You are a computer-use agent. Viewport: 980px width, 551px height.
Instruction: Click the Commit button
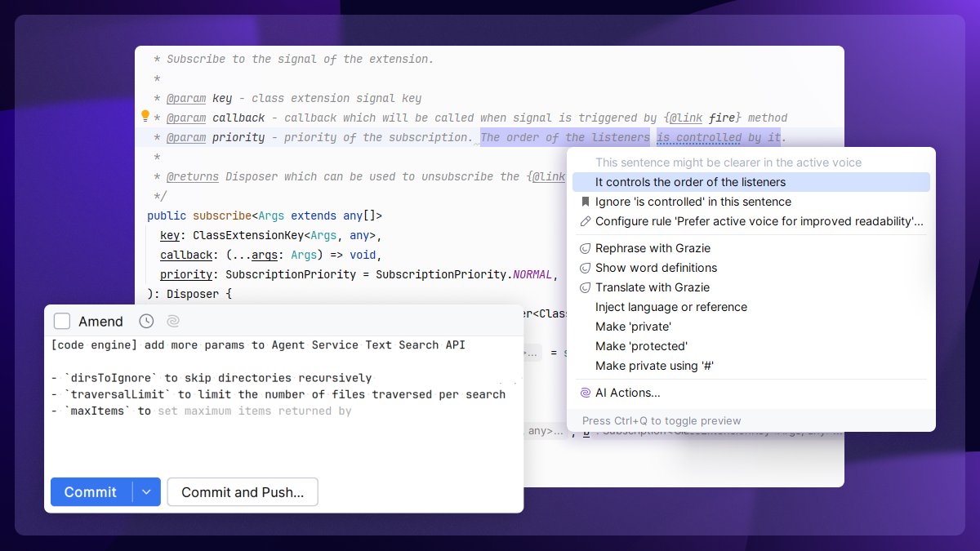tap(91, 492)
